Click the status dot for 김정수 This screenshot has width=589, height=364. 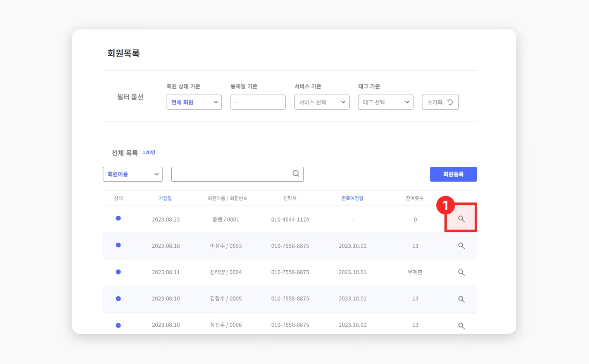pos(118,299)
